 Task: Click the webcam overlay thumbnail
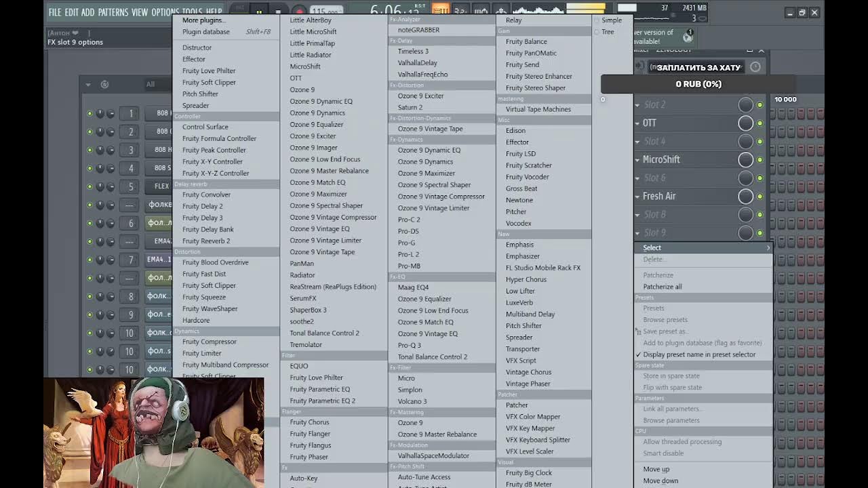point(154,432)
